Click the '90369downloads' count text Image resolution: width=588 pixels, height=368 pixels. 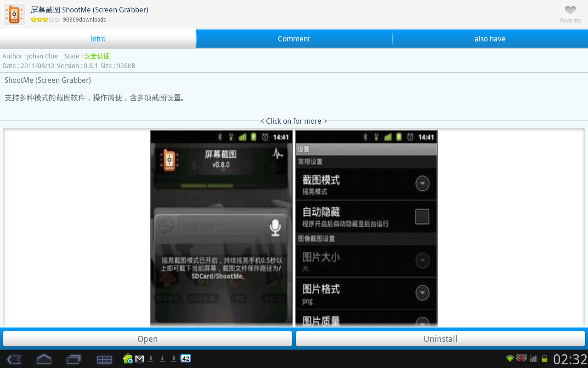(85, 20)
